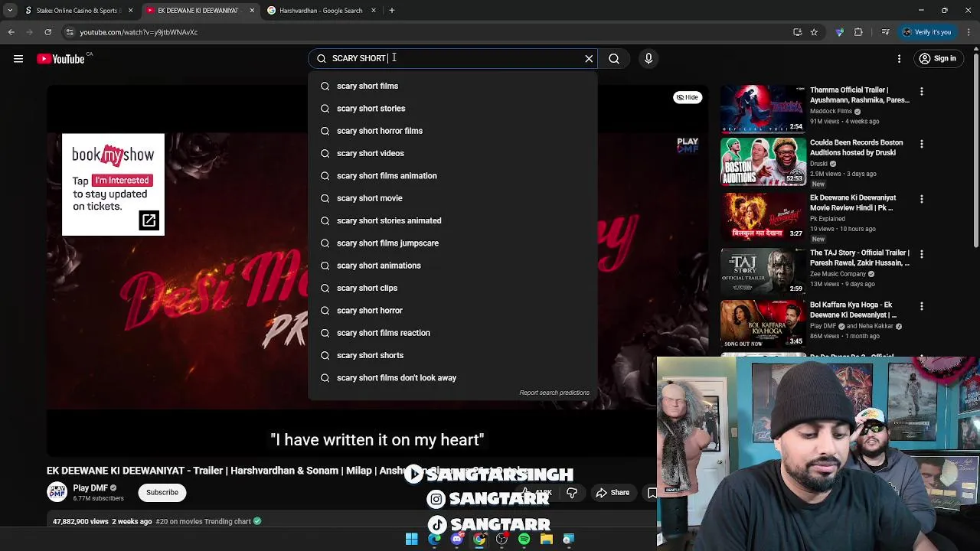Open options menu for Movie Review Hindi video

click(922, 199)
